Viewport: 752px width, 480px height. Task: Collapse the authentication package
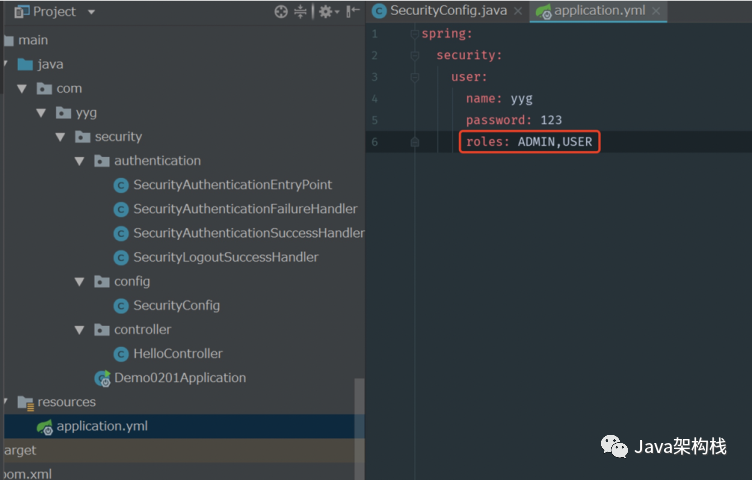(x=80, y=161)
